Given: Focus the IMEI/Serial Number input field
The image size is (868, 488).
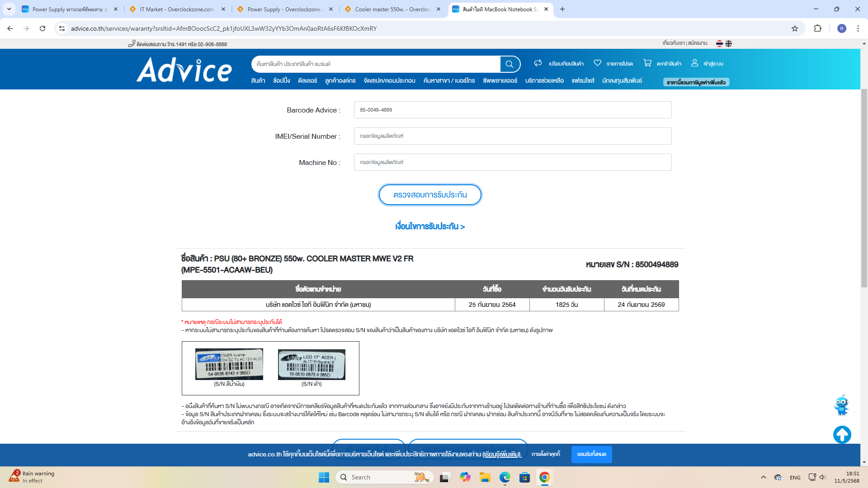Looking at the screenshot, I should point(513,136).
